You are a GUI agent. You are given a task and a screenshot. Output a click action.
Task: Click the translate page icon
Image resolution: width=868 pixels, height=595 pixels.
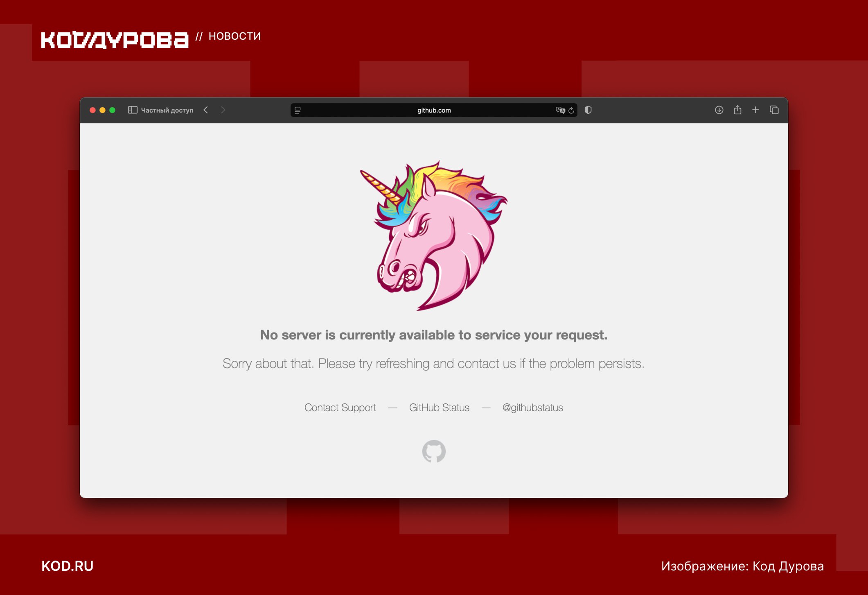coord(560,110)
